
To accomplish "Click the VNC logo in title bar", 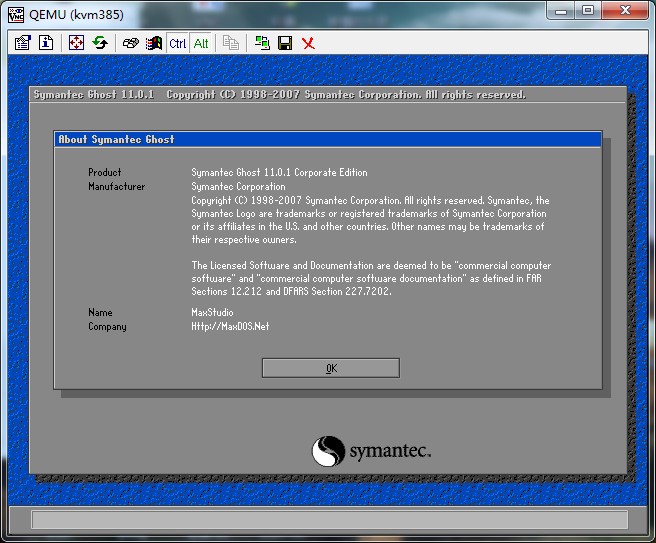I will tap(16, 15).
